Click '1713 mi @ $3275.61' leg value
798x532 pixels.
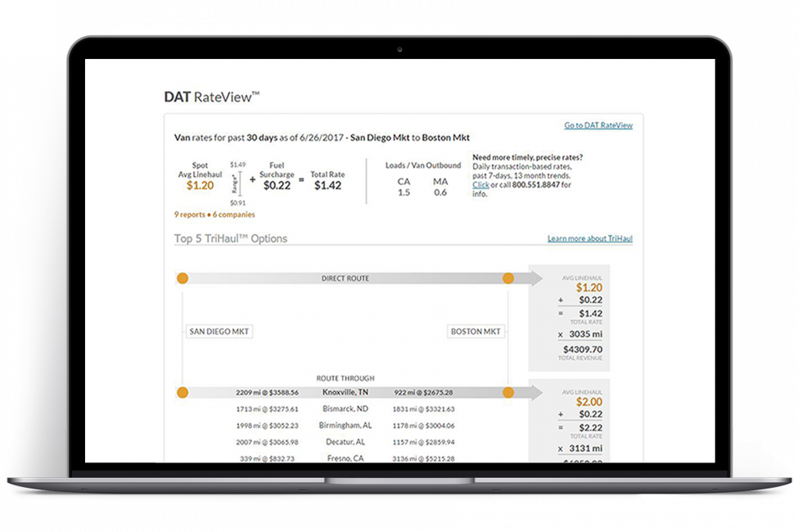(267, 408)
